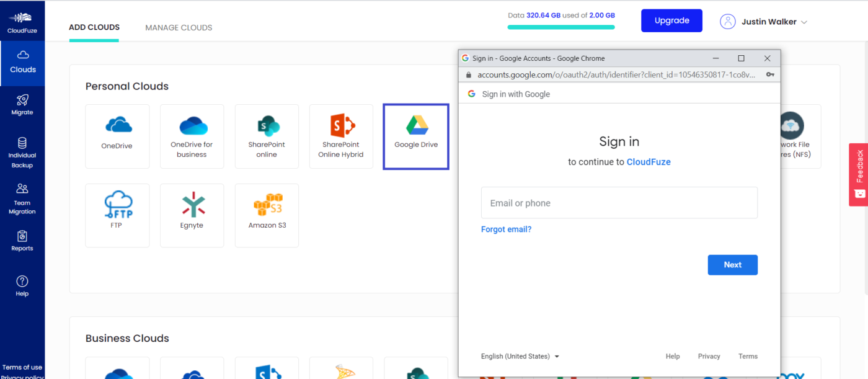Click the Google Drive cloud tile
The height and width of the screenshot is (379, 868).
click(x=416, y=136)
